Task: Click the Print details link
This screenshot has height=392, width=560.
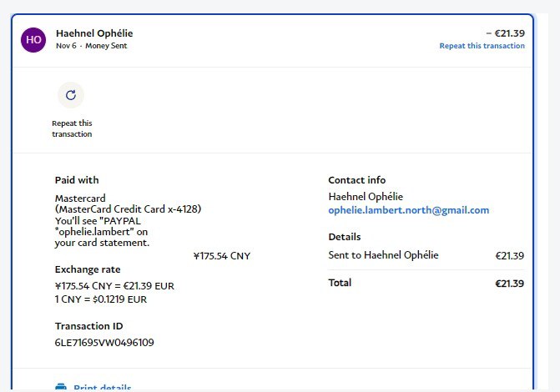Action: [x=102, y=388]
